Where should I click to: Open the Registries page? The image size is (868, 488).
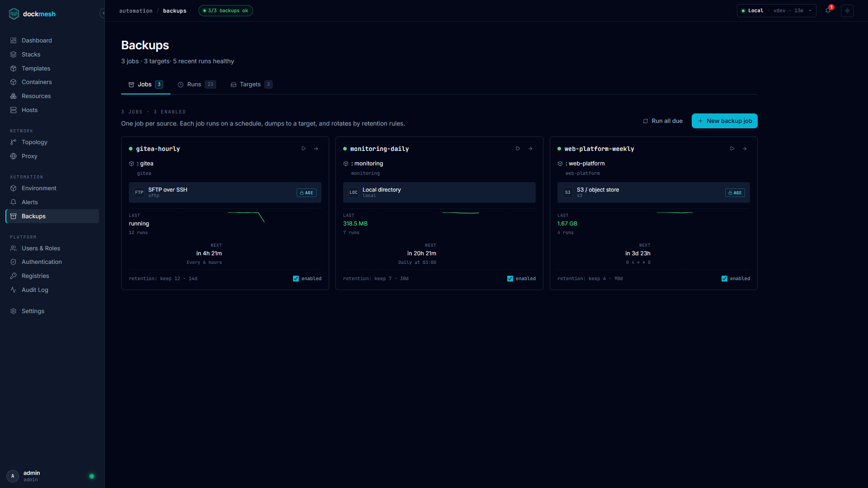tap(52, 276)
